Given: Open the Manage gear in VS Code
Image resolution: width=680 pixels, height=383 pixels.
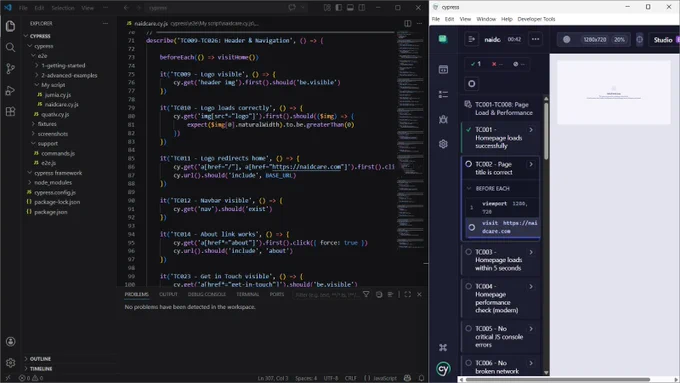Looking at the screenshot, I should (10, 362).
